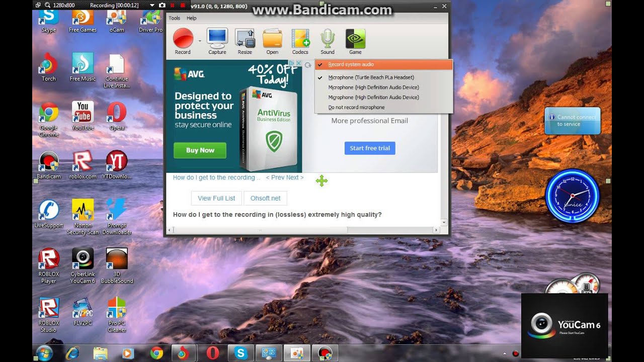The width and height of the screenshot is (644, 362).
Task: Click the screenshot camera icon in recording bar
Action: (162, 5)
